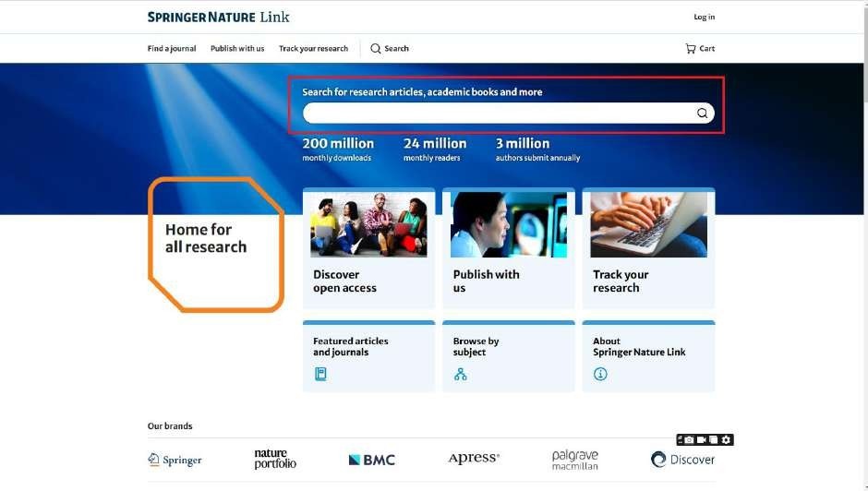Image resolution: width=868 pixels, height=491 pixels.
Task: Click the hierarchy icon under Browse by subject
Action: point(460,374)
